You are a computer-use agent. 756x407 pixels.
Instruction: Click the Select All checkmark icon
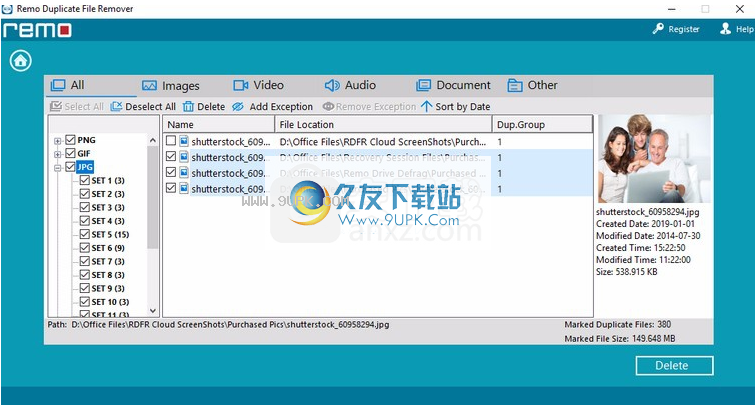pos(56,106)
